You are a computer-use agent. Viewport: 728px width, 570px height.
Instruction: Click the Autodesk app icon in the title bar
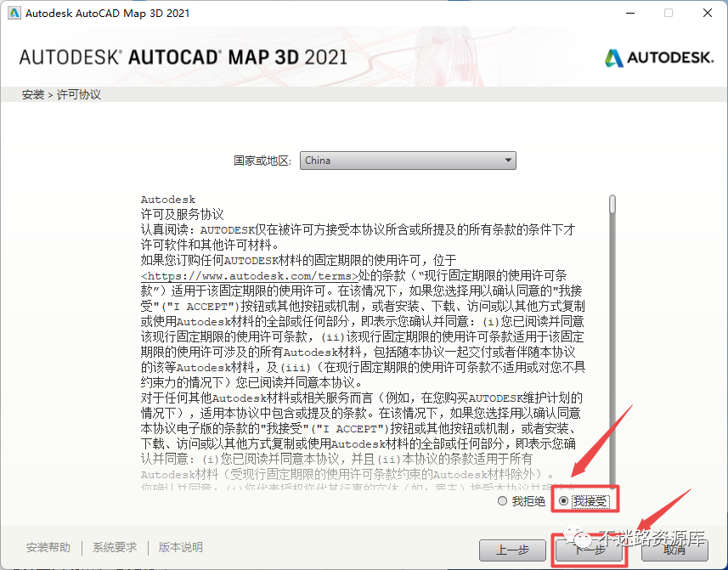pyautogui.click(x=14, y=13)
